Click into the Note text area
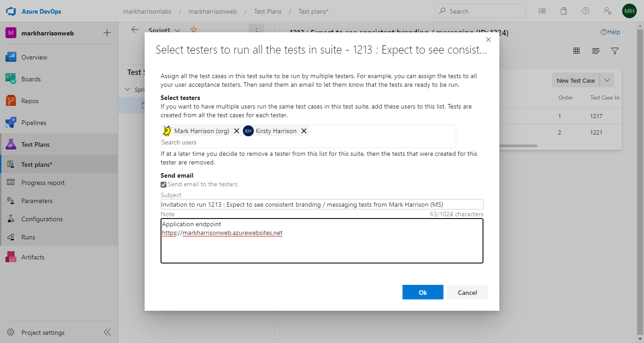The width and height of the screenshot is (644, 343). [x=322, y=248]
